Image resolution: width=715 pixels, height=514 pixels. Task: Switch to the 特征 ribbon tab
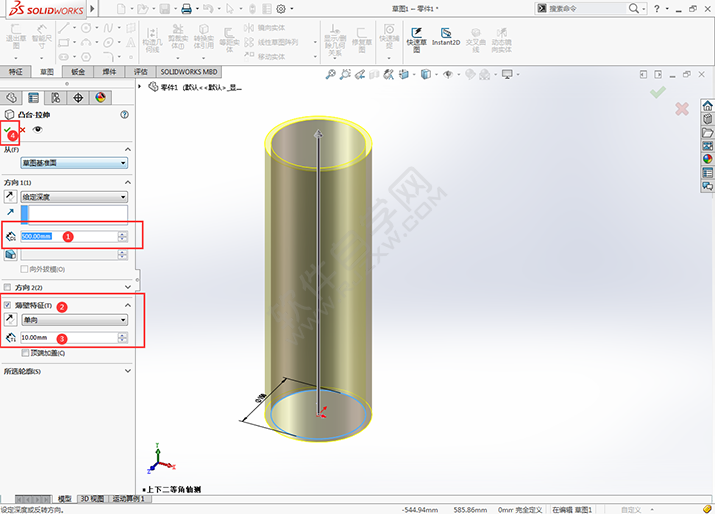(x=15, y=72)
